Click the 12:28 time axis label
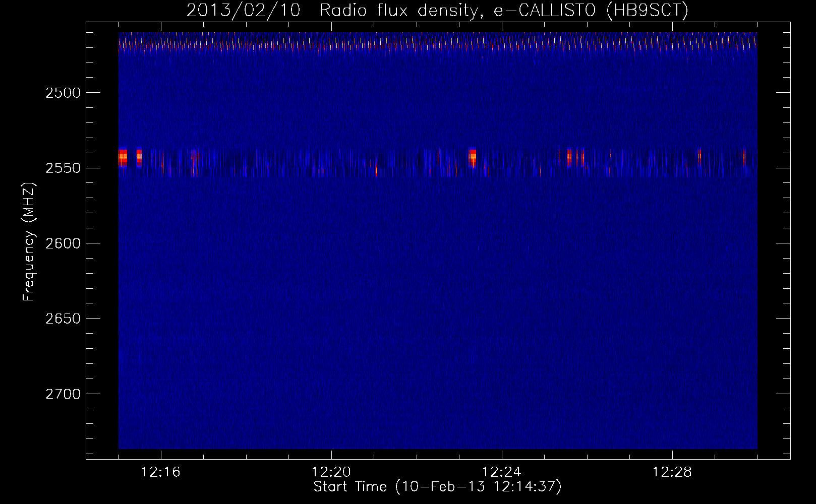 [x=672, y=472]
